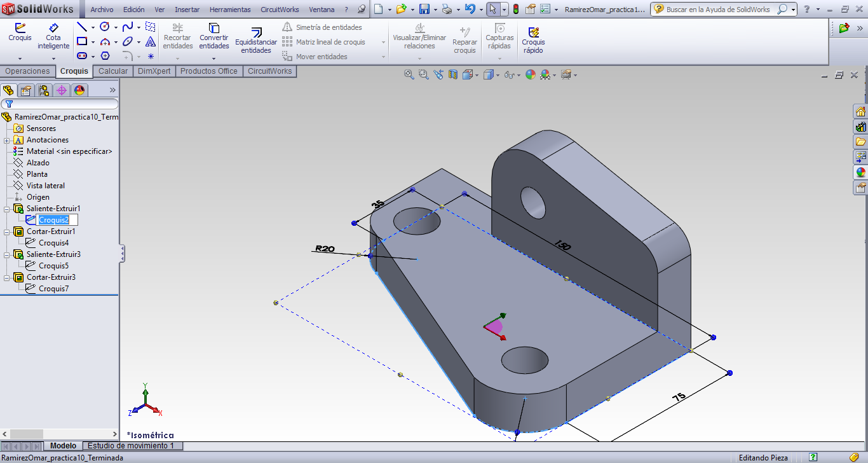Screen dimensions: 868x463
Task: Click the Capturas rápidas button
Action: 499,39
